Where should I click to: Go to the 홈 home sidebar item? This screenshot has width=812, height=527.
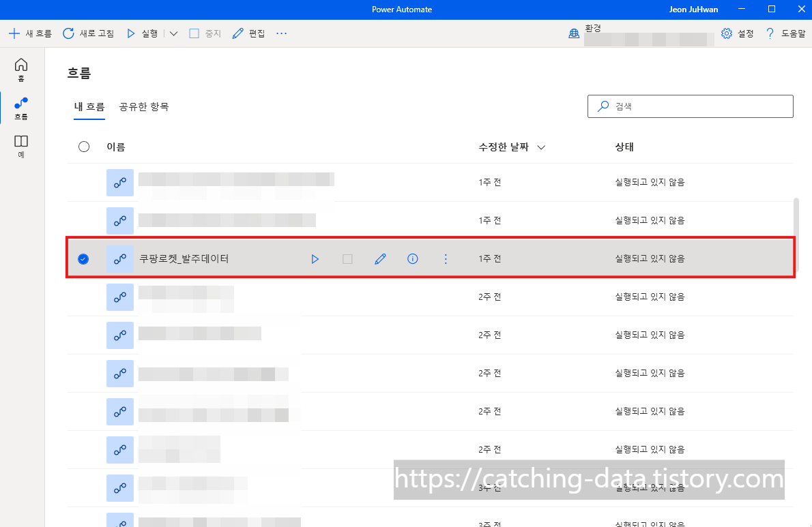(x=21, y=70)
